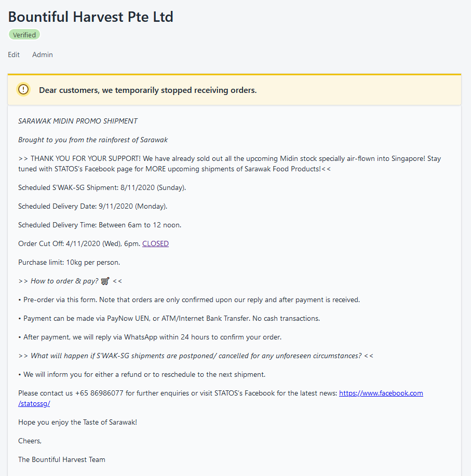471x476 pixels.
Task: Open the Edit link
Action: [14, 55]
